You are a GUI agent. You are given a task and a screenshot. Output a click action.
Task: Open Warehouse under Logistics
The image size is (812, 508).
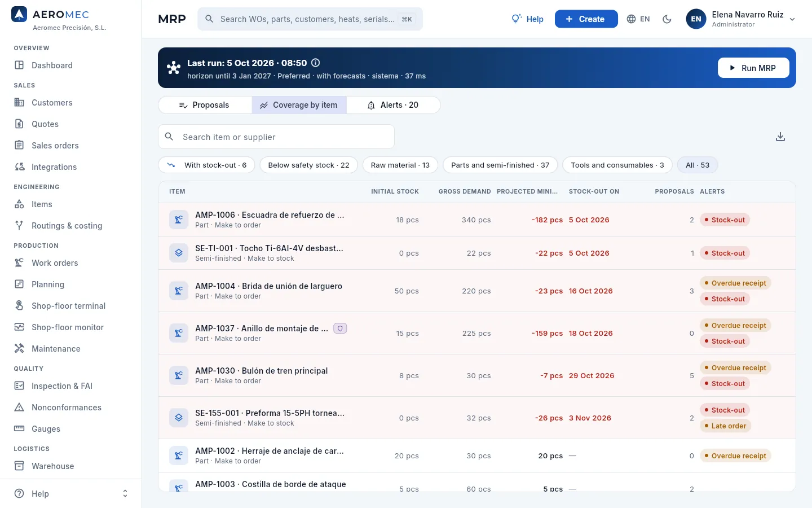coord(70,466)
